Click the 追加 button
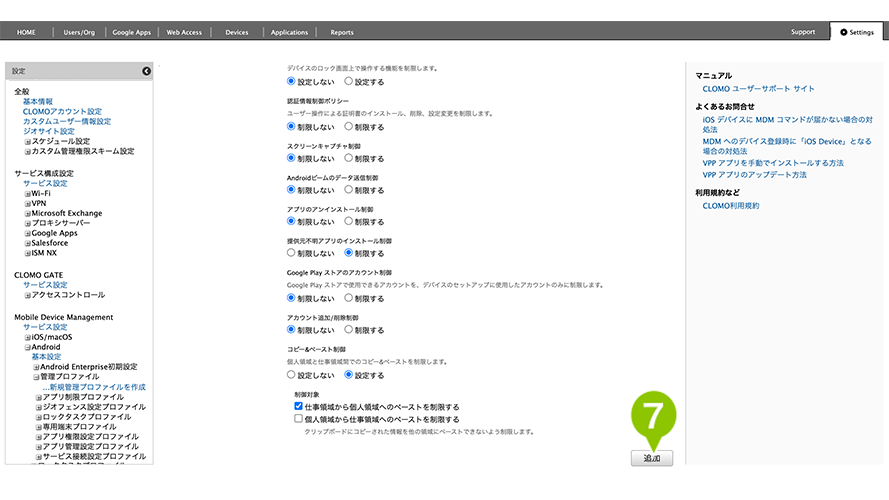 [652, 458]
